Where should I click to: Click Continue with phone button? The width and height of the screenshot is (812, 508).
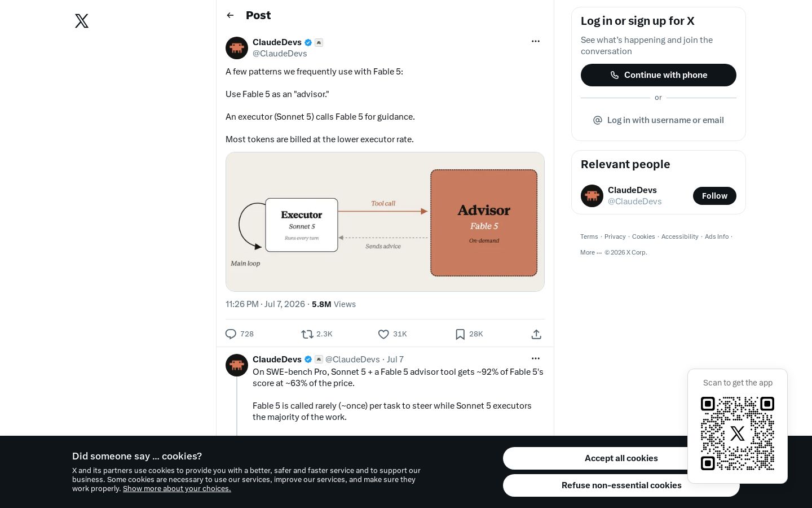click(x=659, y=75)
